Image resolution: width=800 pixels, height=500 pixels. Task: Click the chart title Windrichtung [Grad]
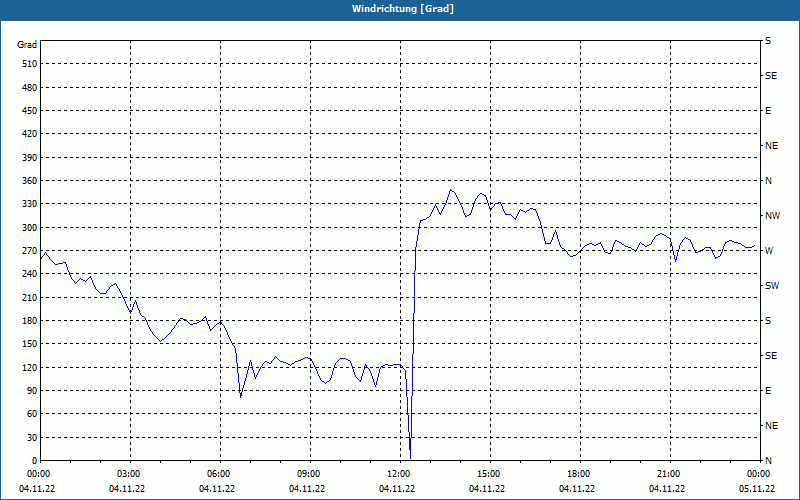pos(403,9)
